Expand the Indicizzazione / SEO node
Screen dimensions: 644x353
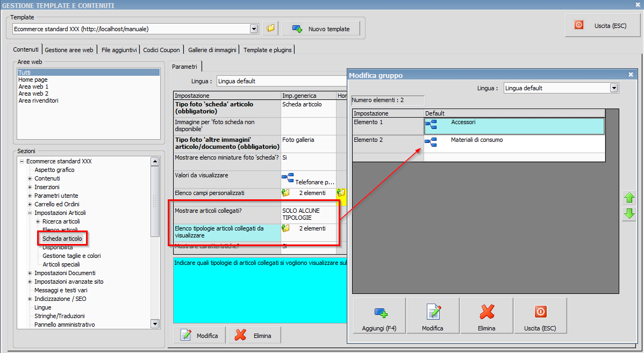click(x=30, y=299)
